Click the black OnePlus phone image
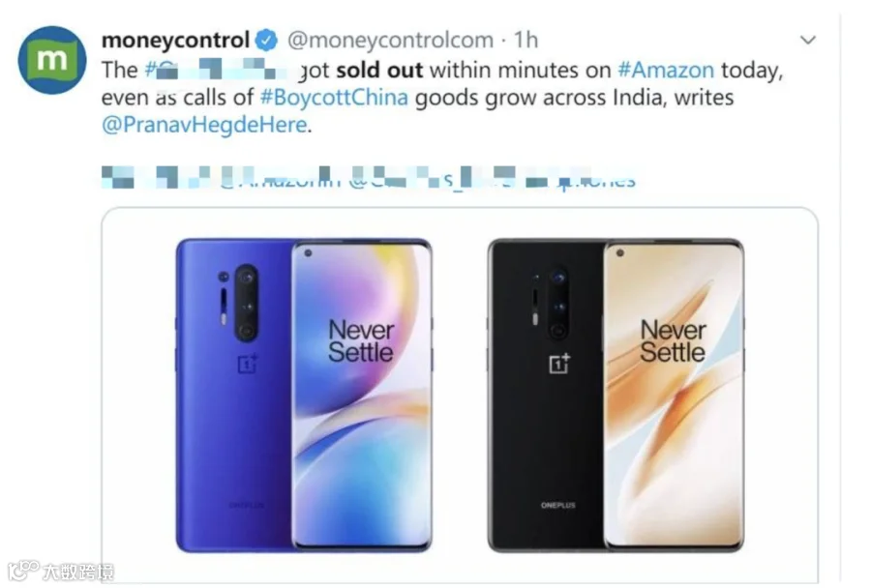This screenshot has width=871, height=588. (616, 395)
